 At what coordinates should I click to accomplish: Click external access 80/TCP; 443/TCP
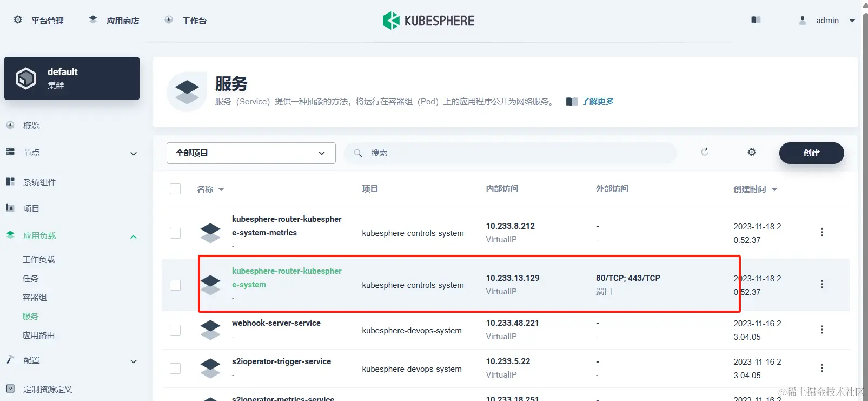(628, 278)
